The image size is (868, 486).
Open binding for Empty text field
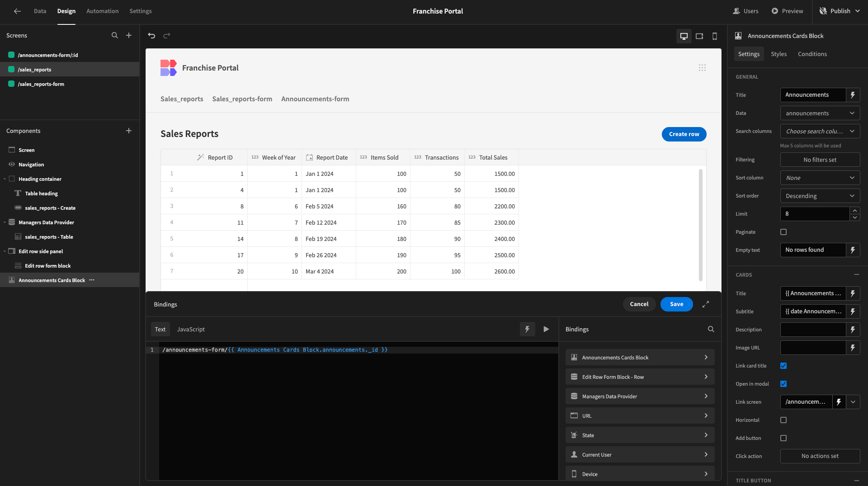point(853,250)
